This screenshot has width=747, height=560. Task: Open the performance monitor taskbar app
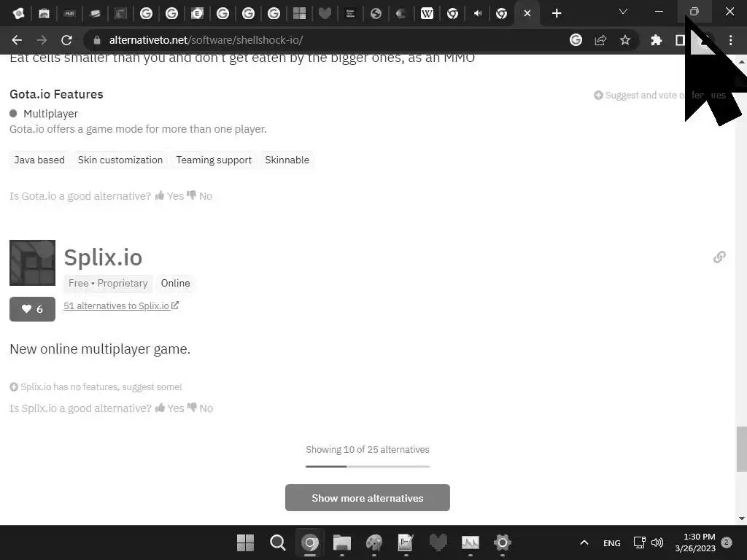point(471,542)
